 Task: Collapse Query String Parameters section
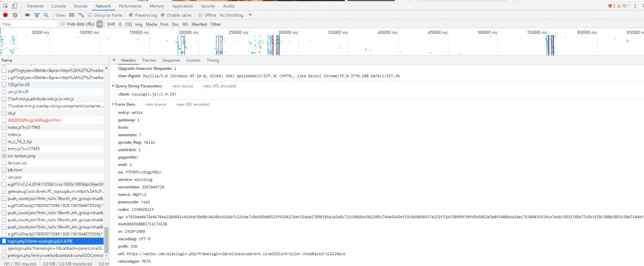click(113, 86)
